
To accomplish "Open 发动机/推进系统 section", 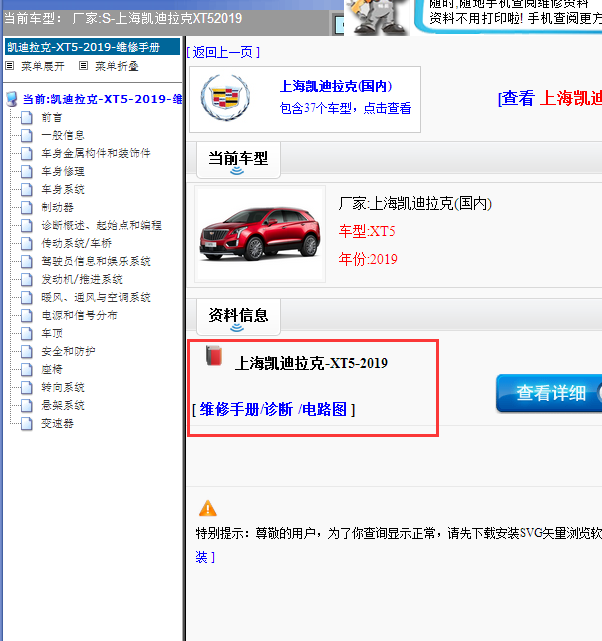I will click(x=82, y=280).
